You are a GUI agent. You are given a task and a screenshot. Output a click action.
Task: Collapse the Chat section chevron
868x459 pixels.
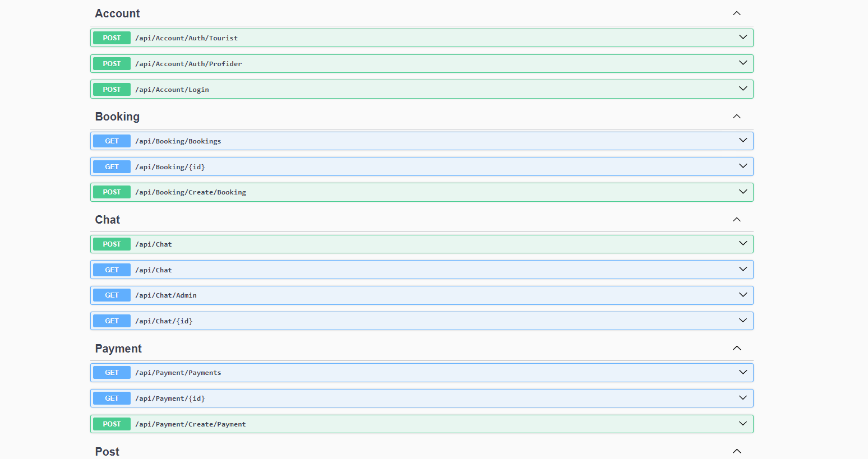click(737, 220)
